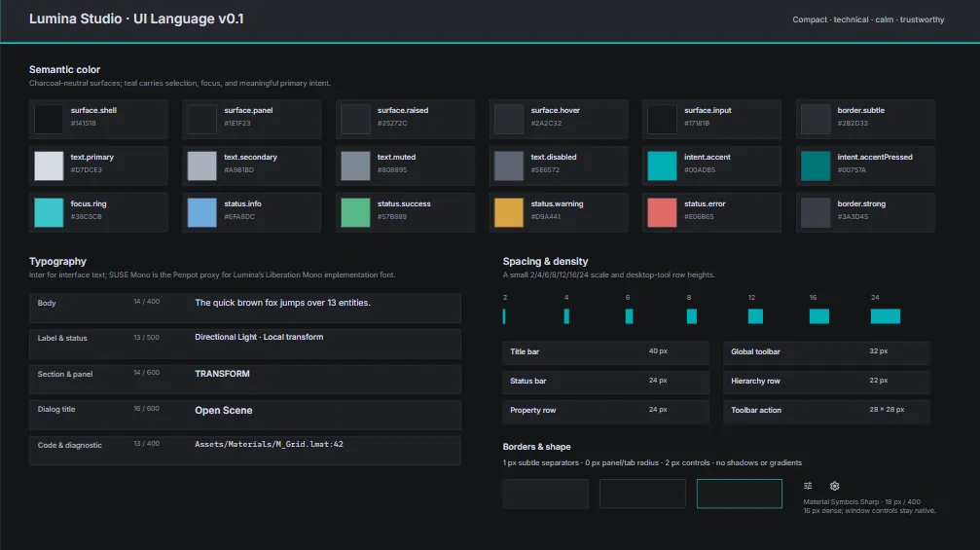Click the 'Compact · technical · calm · trustworthy' tagline

tap(868, 19)
